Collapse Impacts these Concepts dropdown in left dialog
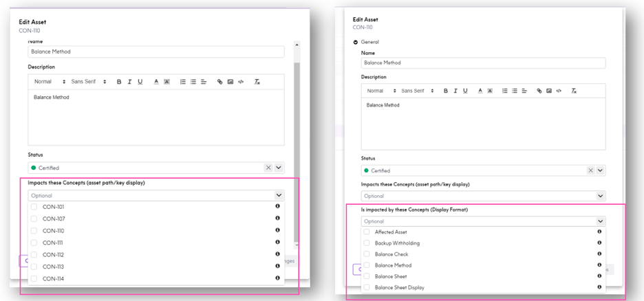This screenshot has height=301, width=644. pos(279,196)
